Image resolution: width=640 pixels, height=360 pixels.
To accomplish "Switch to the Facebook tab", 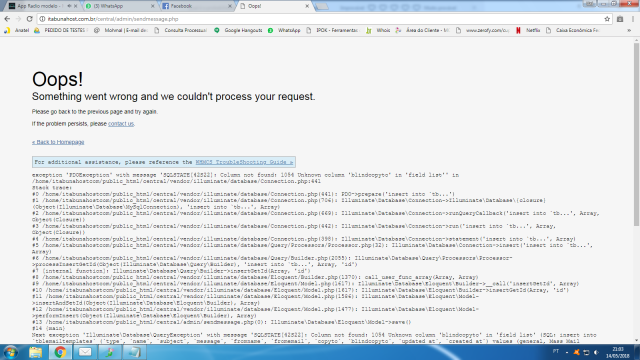I will (x=195, y=6).
